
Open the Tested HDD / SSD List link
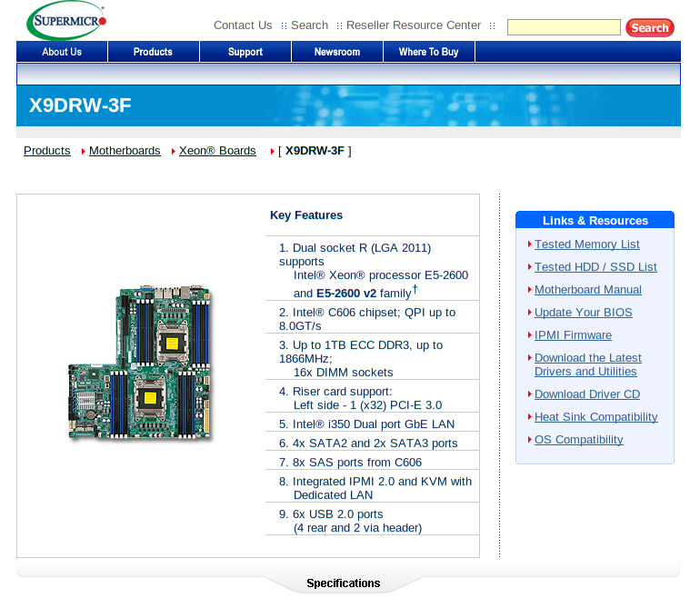point(595,267)
